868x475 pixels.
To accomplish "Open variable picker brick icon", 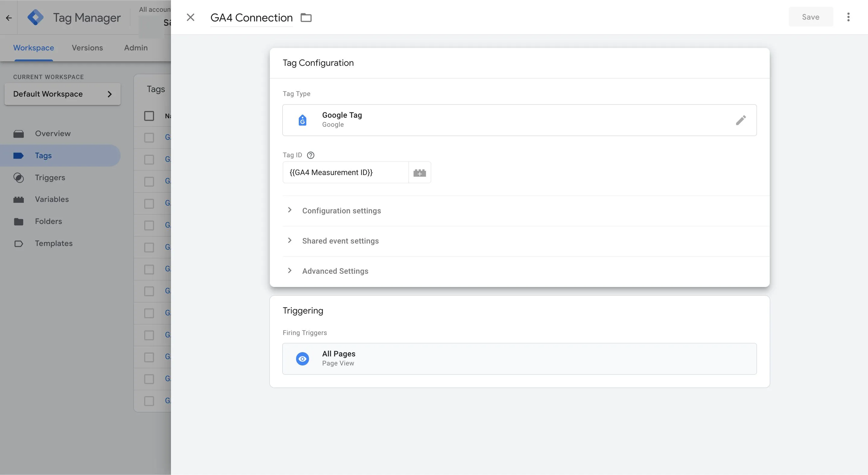I will click(x=419, y=173).
